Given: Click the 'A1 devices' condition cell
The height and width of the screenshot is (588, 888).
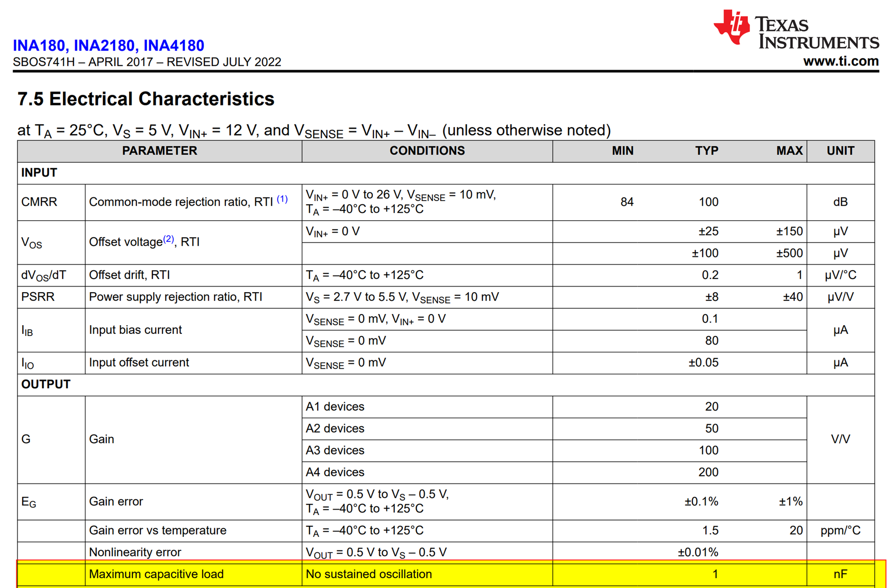Looking at the screenshot, I should click(x=427, y=407).
